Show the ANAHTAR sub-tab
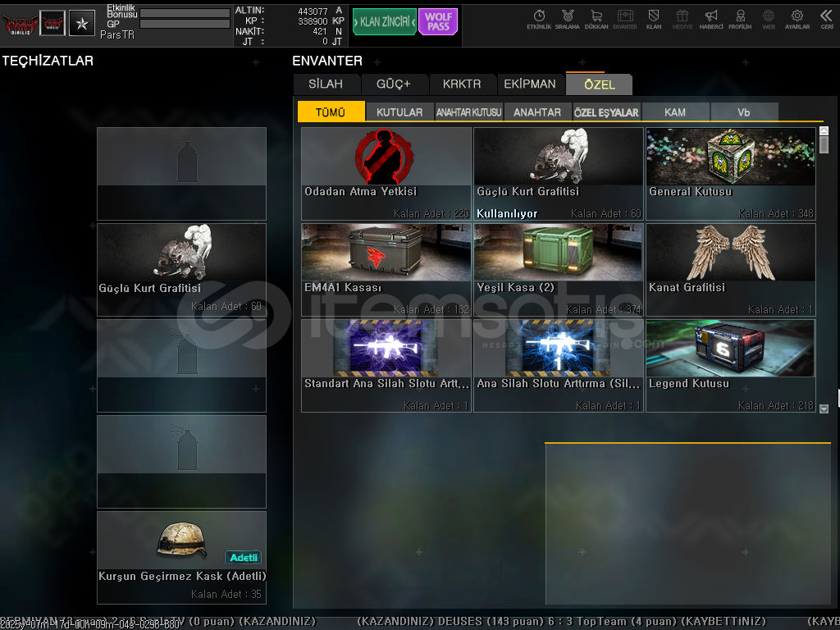 coord(537,112)
